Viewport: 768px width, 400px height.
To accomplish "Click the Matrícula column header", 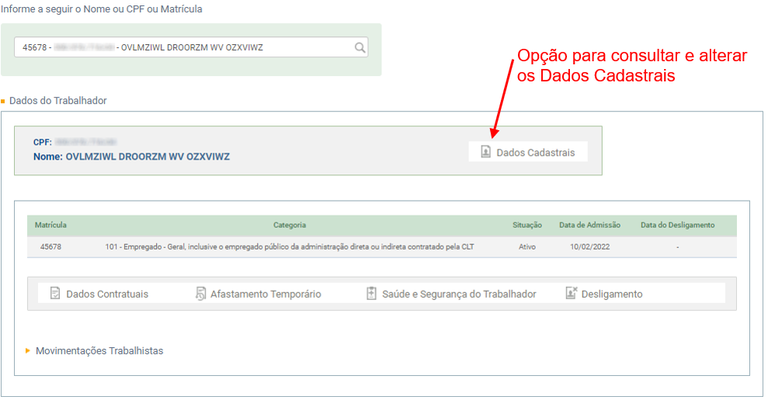I will pyautogui.click(x=51, y=225).
